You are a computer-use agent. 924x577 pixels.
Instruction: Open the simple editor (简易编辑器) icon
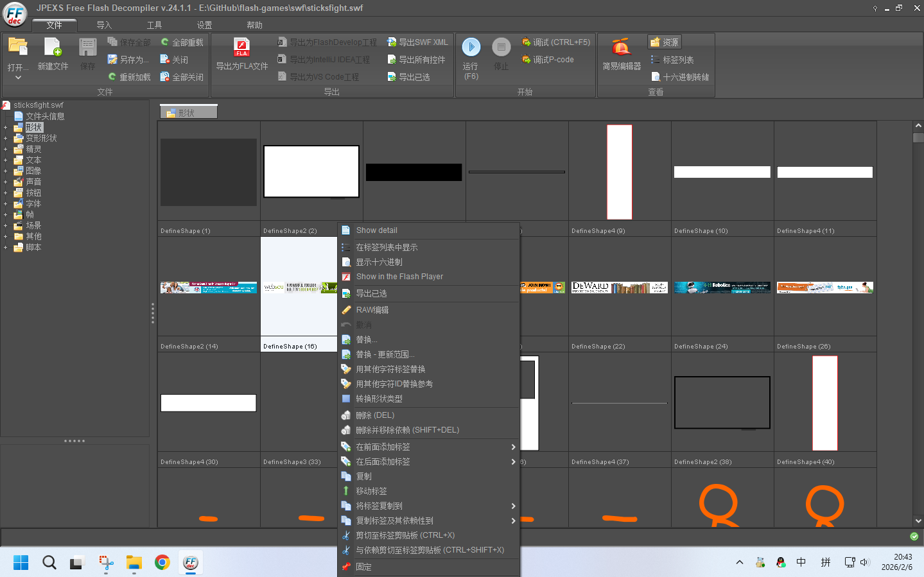click(x=621, y=47)
